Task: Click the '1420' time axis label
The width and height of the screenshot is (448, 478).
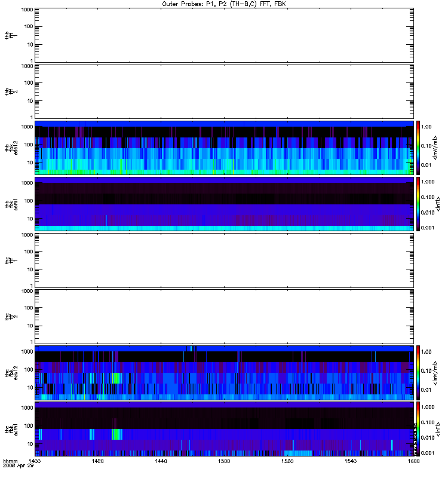Action: click(x=97, y=461)
